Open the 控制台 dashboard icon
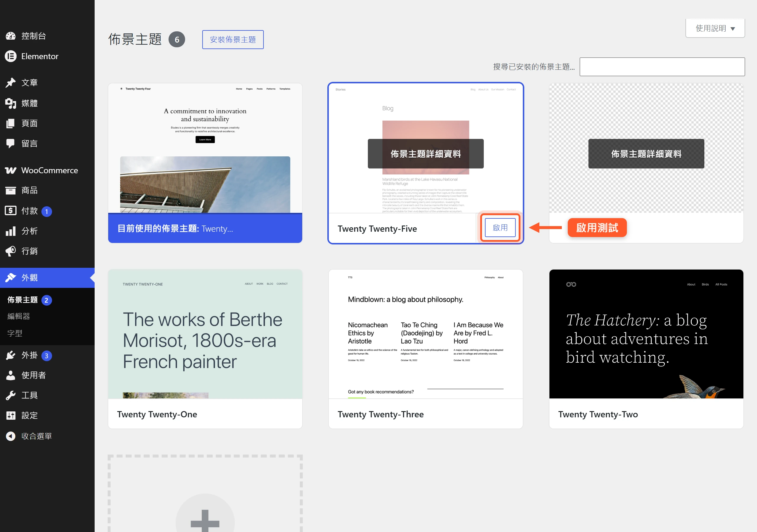The height and width of the screenshot is (532, 757). pyautogui.click(x=11, y=36)
